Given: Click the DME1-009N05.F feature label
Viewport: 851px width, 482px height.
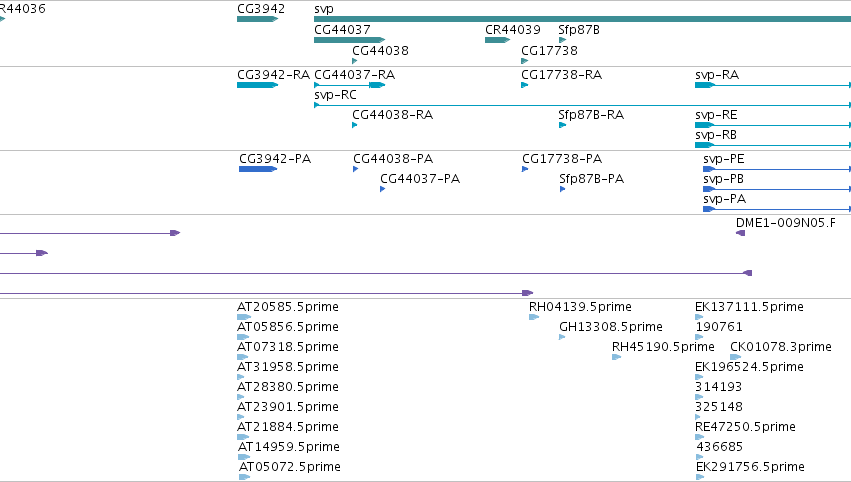Looking at the screenshot, I should [786, 223].
